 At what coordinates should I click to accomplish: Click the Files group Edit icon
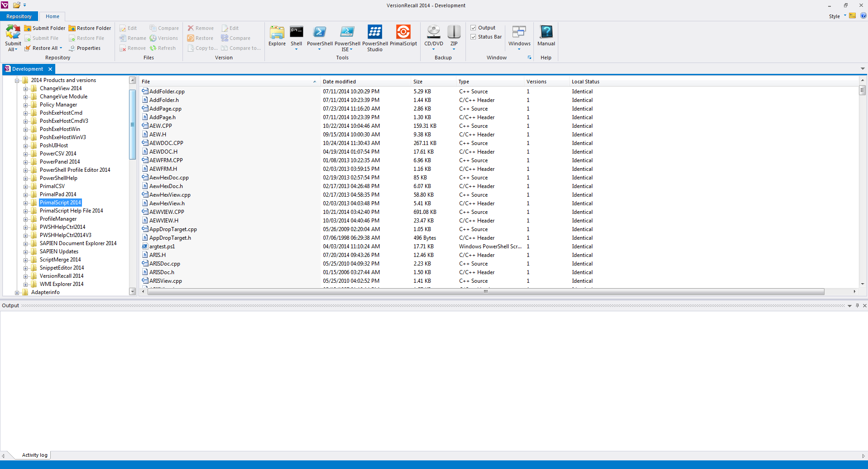[123, 28]
